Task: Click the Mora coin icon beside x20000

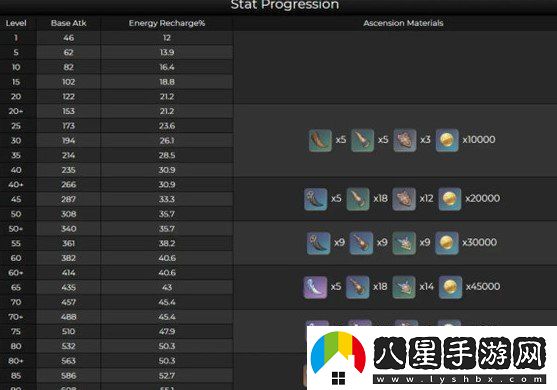Action: pyautogui.click(x=450, y=199)
